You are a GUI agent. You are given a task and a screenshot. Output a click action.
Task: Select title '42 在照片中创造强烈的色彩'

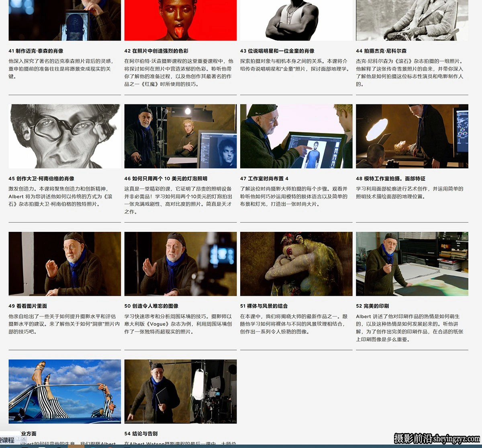click(x=156, y=51)
